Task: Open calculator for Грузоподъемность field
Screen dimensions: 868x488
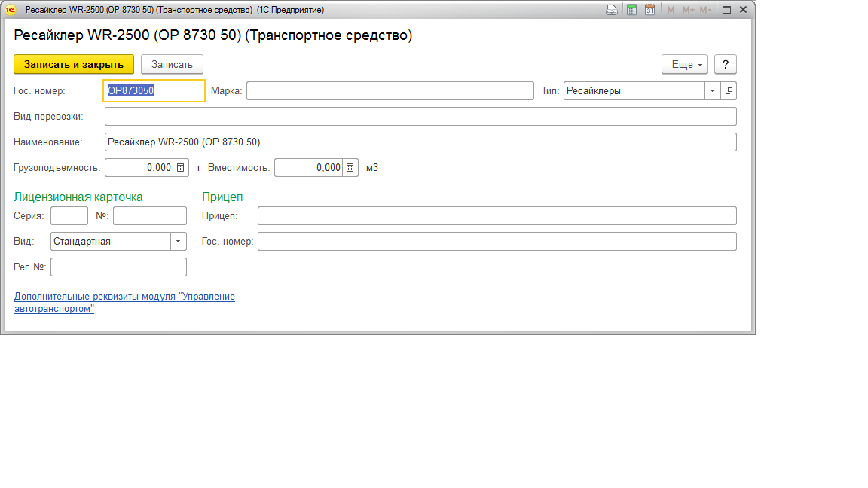Action: [181, 168]
